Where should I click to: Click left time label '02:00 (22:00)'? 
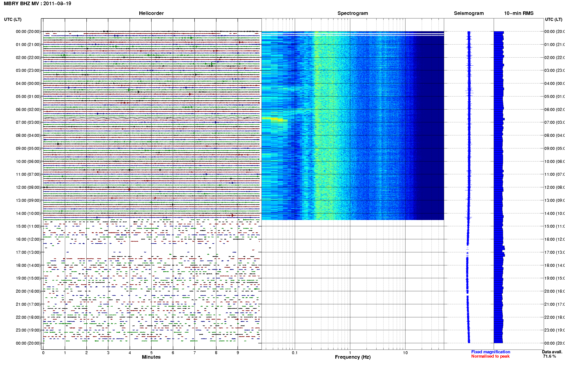(28, 58)
